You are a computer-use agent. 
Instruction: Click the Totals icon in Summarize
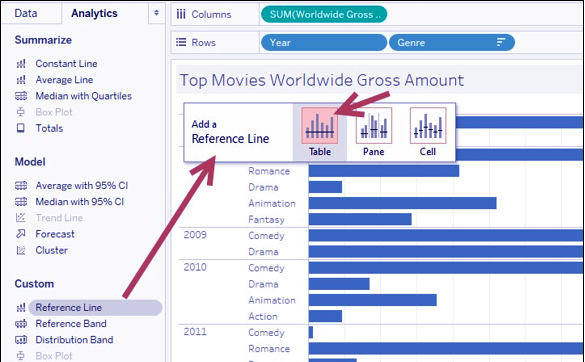coord(21,128)
